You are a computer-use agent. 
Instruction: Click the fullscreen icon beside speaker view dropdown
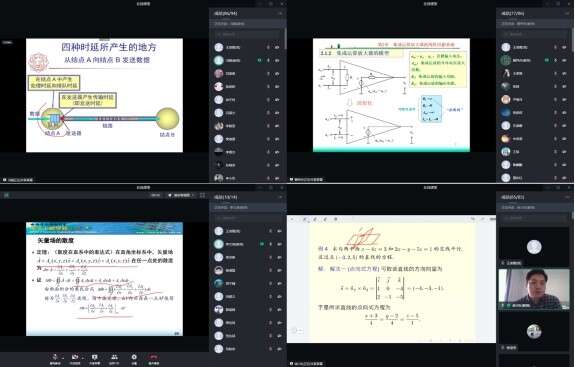(202, 195)
